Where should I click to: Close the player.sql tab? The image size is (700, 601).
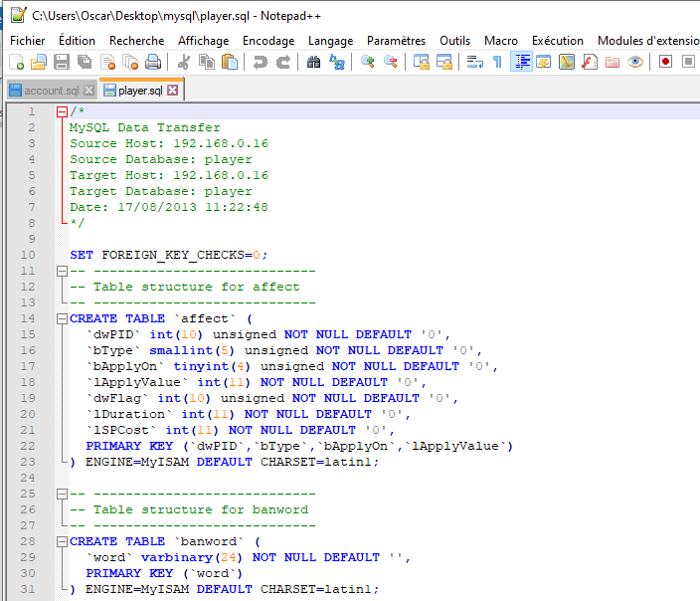point(172,91)
